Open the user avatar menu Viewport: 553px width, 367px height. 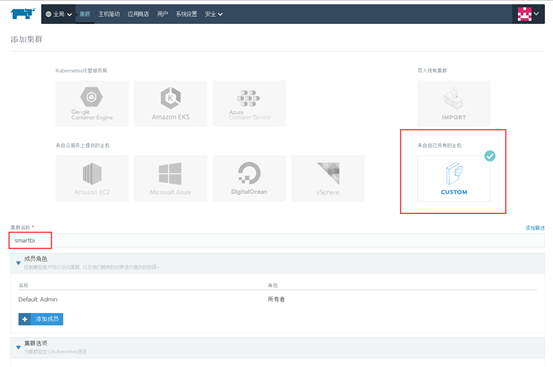pyautogui.click(x=528, y=14)
